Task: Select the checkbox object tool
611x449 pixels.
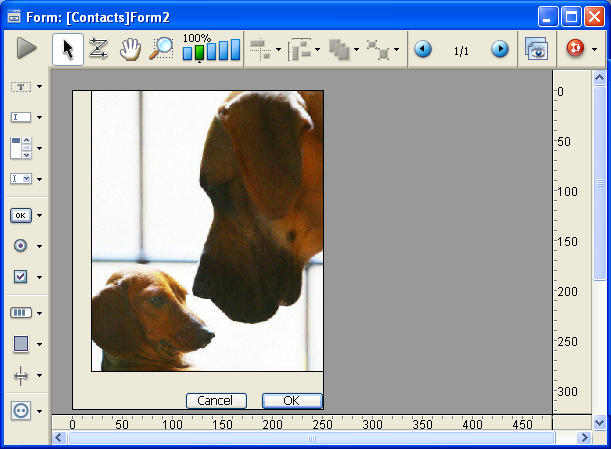Action: click(21, 276)
